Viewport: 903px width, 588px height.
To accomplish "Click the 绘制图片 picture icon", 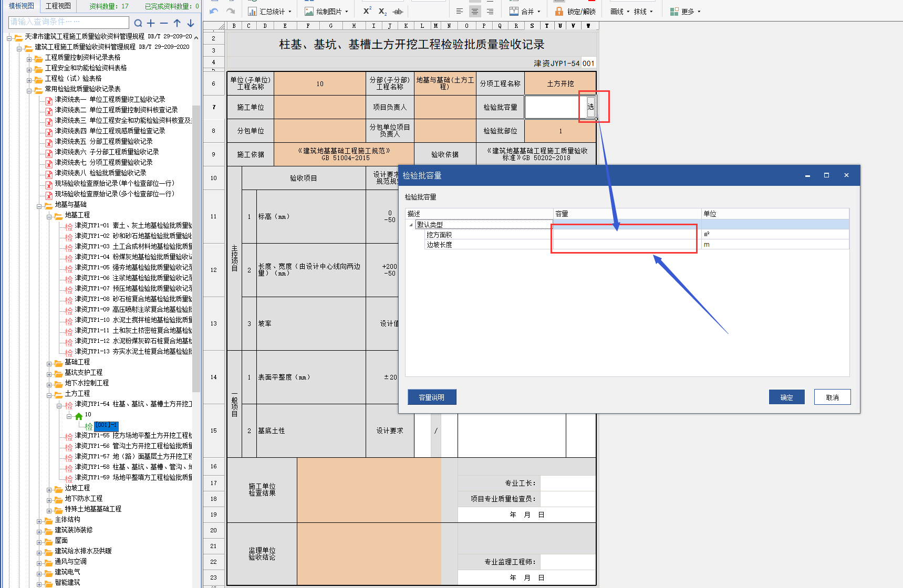I will click(x=309, y=11).
